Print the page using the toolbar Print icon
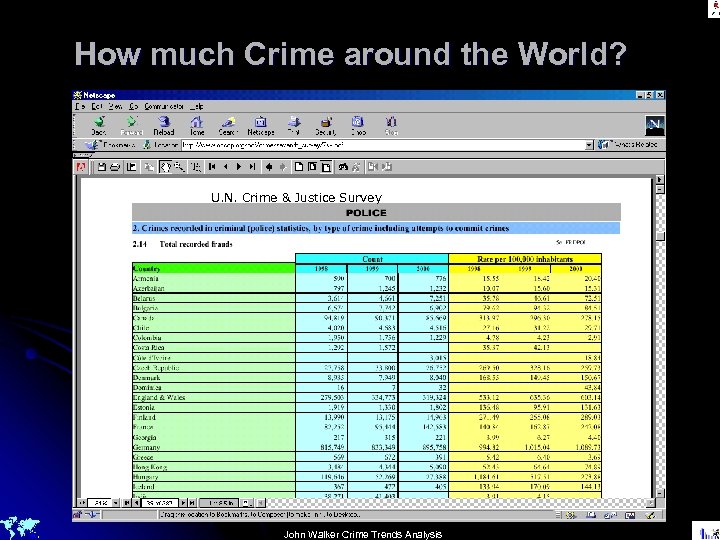This screenshot has width=720, height=540. pos(293,126)
